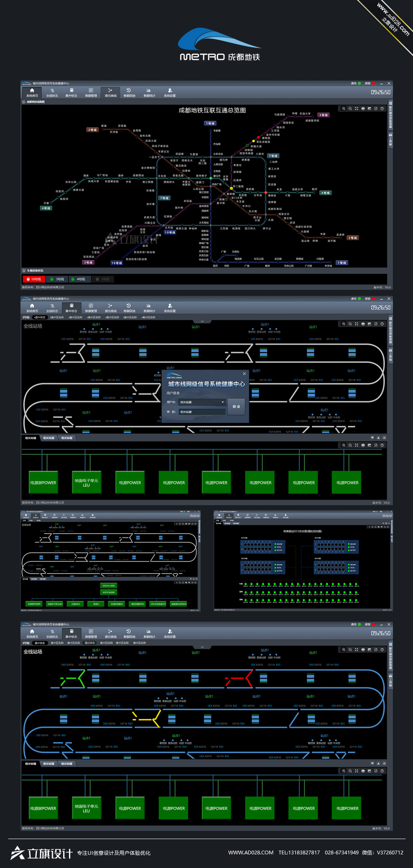Enable the greyed-out 5号线 line button
The height and width of the screenshot is (868, 413).
[x=103, y=279]
